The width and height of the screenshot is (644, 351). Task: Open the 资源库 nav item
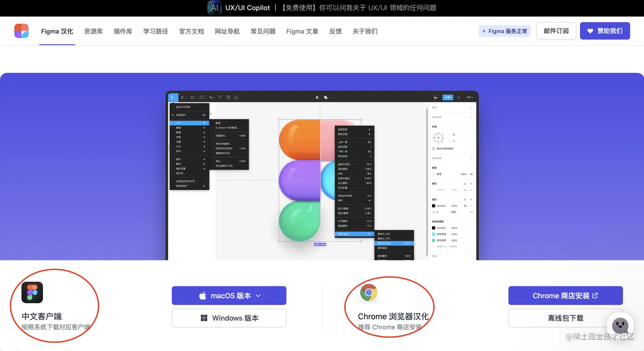click(93, 31)
